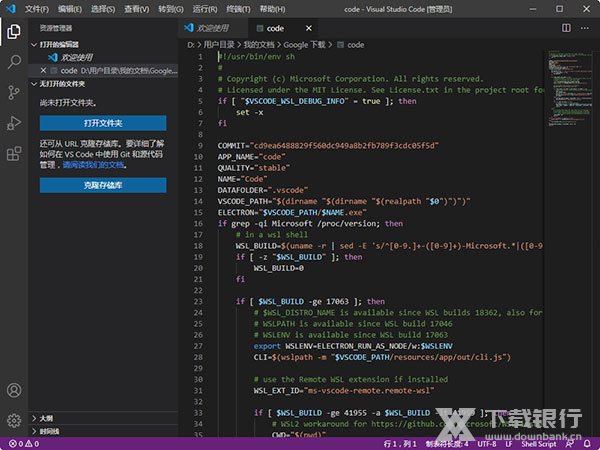This screenshot has height=450, width=600.
Task: Open the Source Control view icon
Action: [14, 93]
